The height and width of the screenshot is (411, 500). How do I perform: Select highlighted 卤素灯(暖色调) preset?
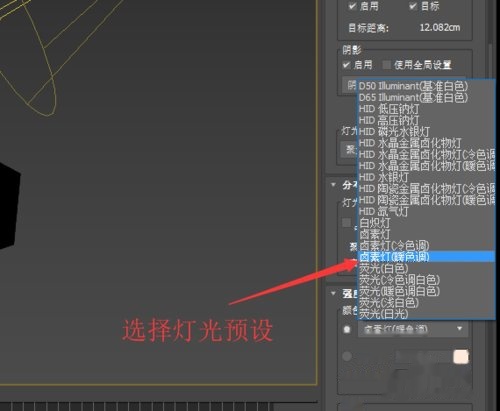click(426, 257)
